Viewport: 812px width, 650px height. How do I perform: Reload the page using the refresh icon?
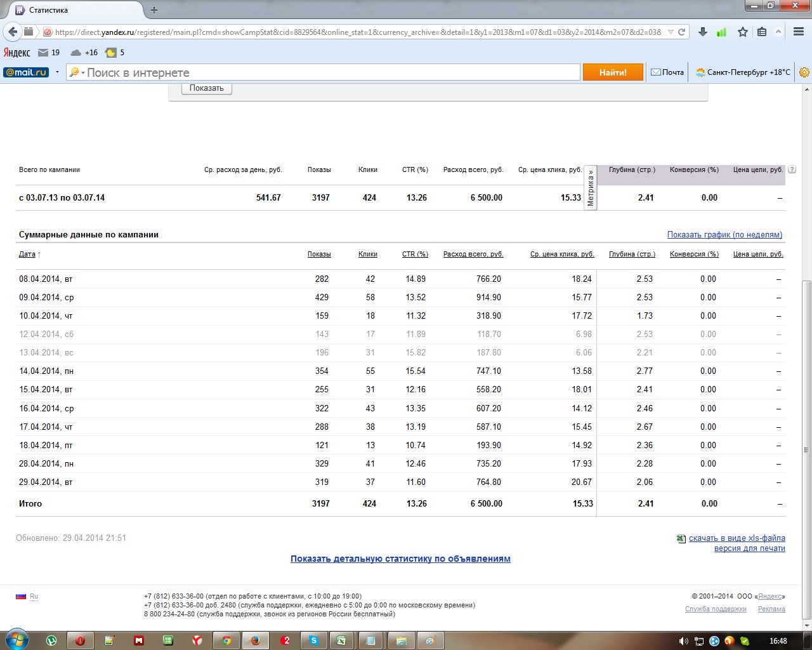tap(682, 32)
